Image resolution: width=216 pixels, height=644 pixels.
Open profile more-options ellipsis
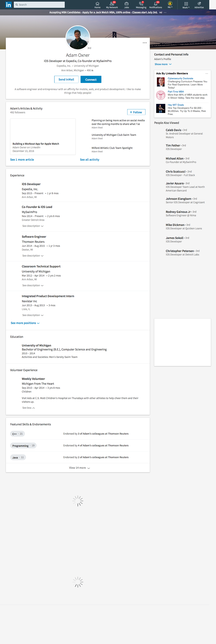point(145,43)
